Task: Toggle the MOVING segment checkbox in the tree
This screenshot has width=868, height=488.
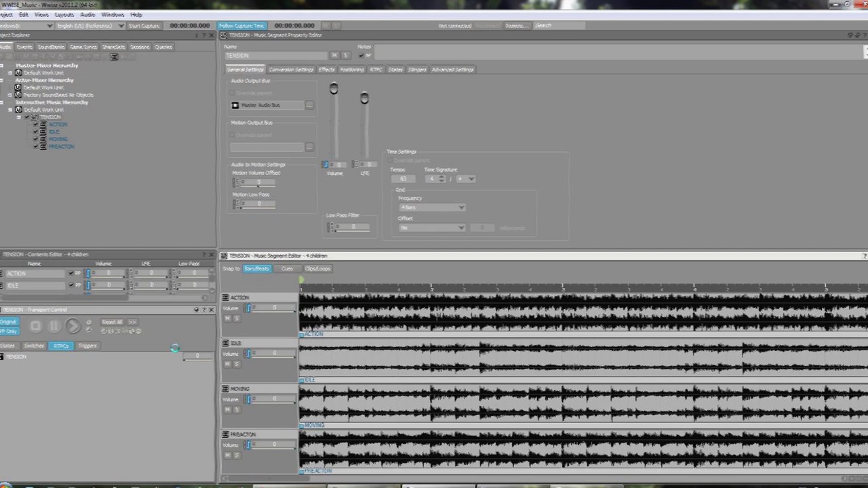Action: pos(35,139)
